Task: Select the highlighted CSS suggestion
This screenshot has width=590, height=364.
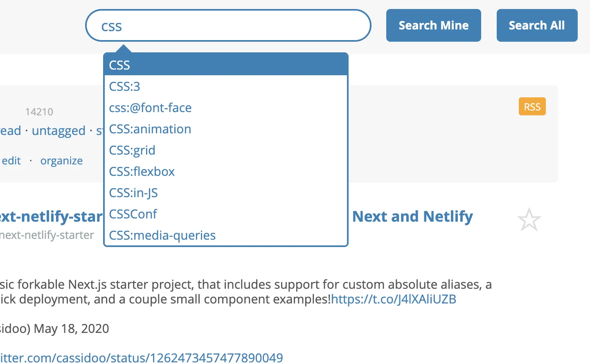Action: (x=225, y=65)
